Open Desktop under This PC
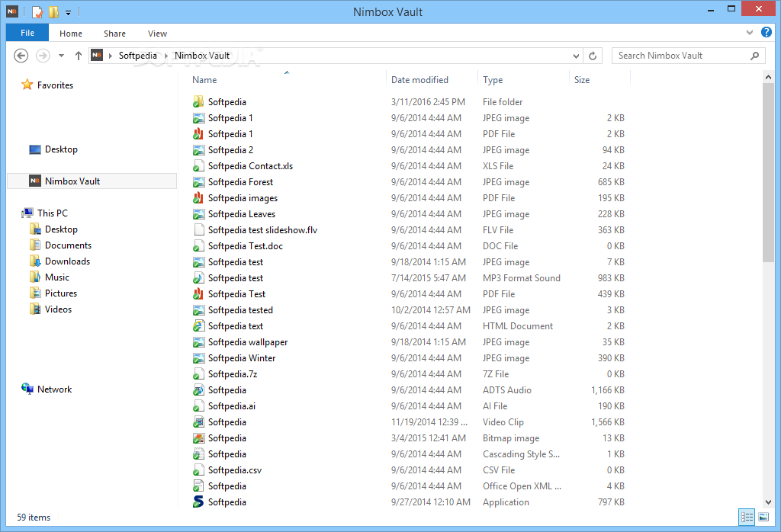This screenshot has height=532, width=781. click(x=53, y=229)
